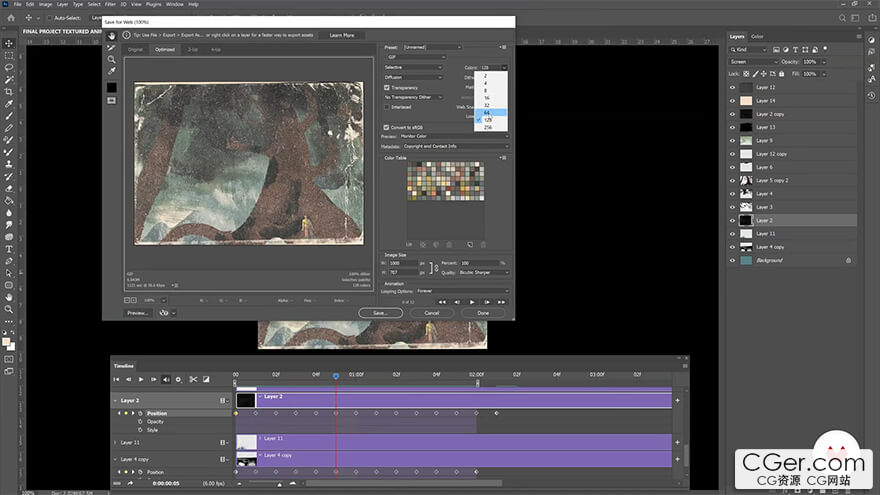Hide the Background layer
880x495 pixels.
point(732,260)
